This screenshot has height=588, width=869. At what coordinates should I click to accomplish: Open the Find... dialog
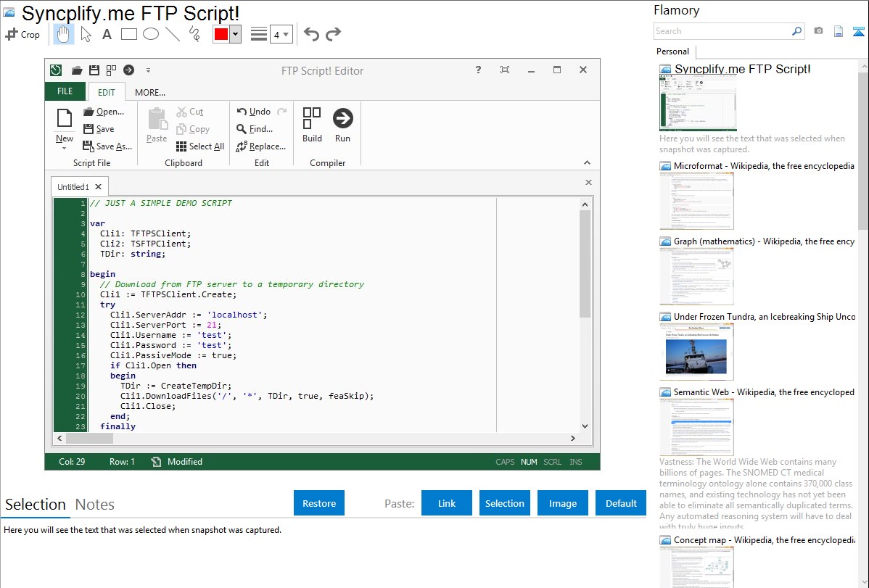coord(255,129)
